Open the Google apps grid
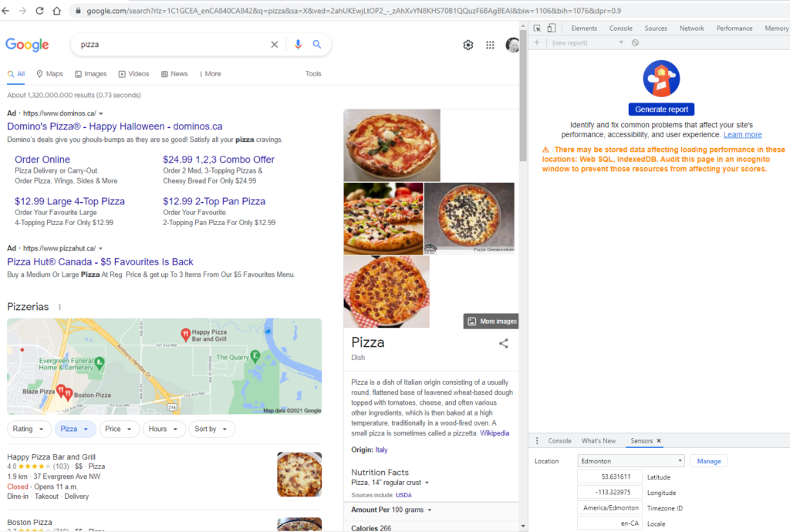This screenshot has width=790, height=532. point(490,45)
